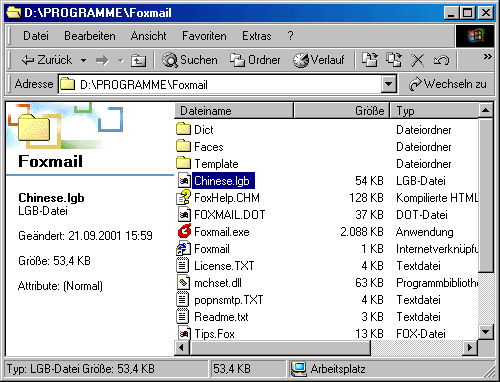Image resolution: width=500 pixels, height=382 pixels.
Task: Click the Wechseln zu button
Action: (448, 84)
